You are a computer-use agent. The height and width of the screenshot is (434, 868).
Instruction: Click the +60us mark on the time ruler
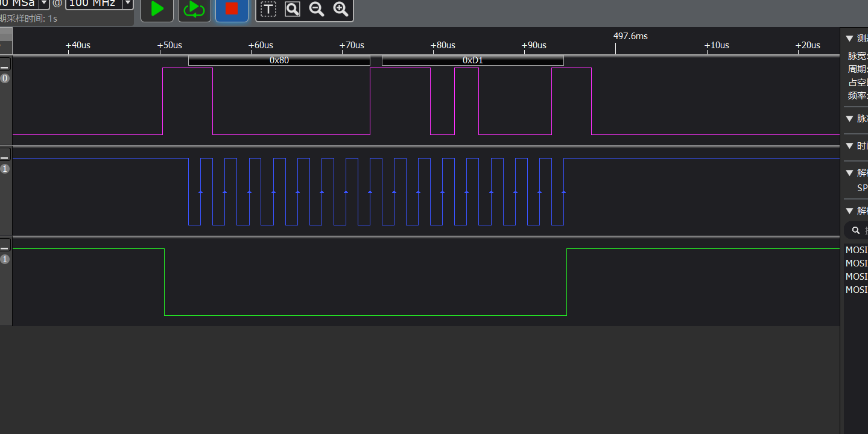(x=261, y=45)
